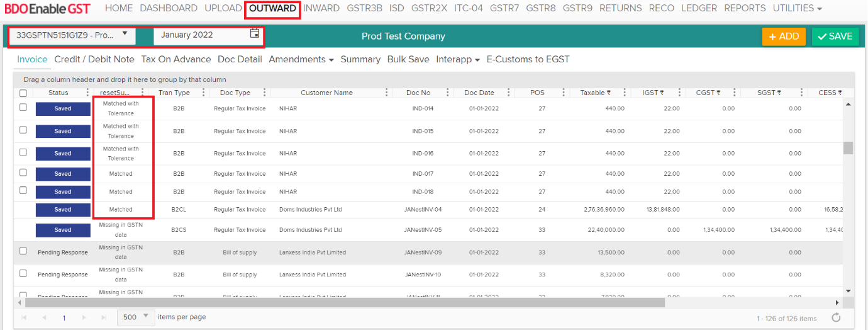868x330 pixels.
Task: Go to the first page arrow
Action: click(x=25, y=318)
